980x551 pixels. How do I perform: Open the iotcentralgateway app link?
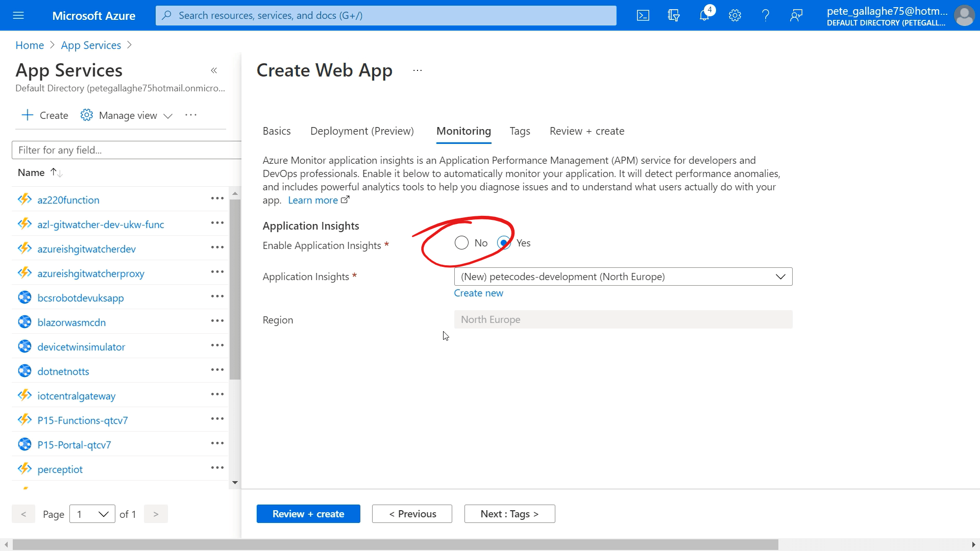click(x=77, y=396)
